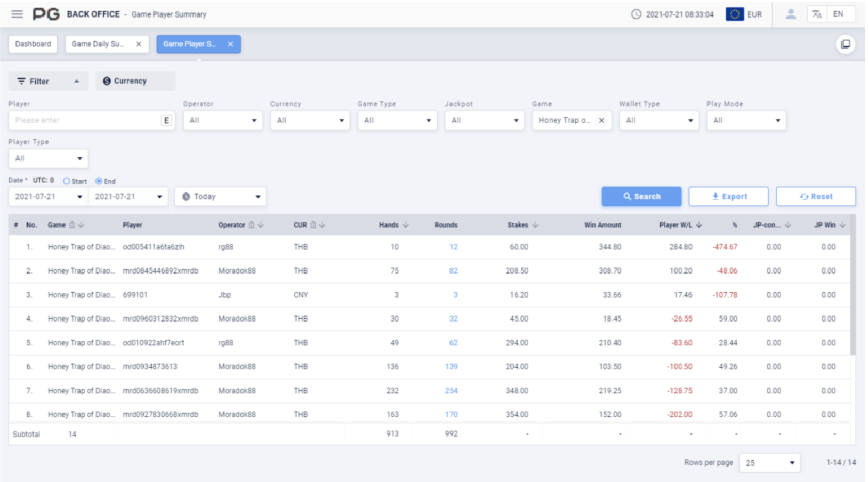
Task: Select the End date radio button
Action: [99, 181]
